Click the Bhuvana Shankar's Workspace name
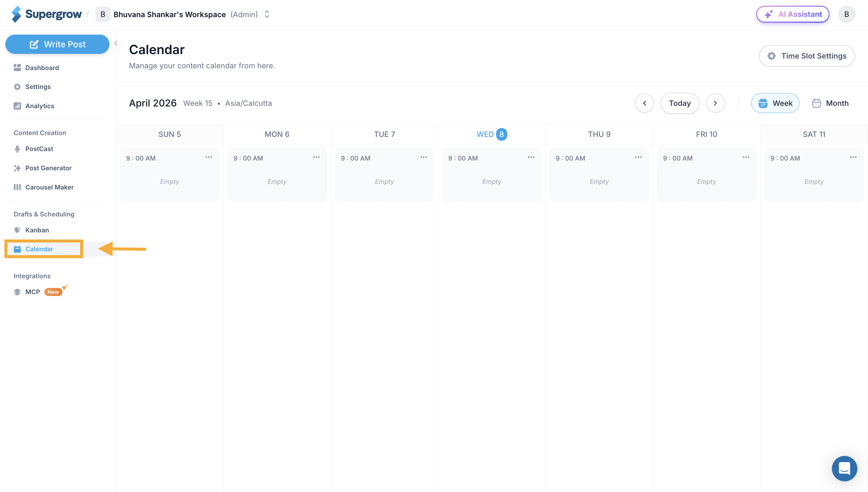The height and width of the screenshot is (492, 868). pos(170,14)
